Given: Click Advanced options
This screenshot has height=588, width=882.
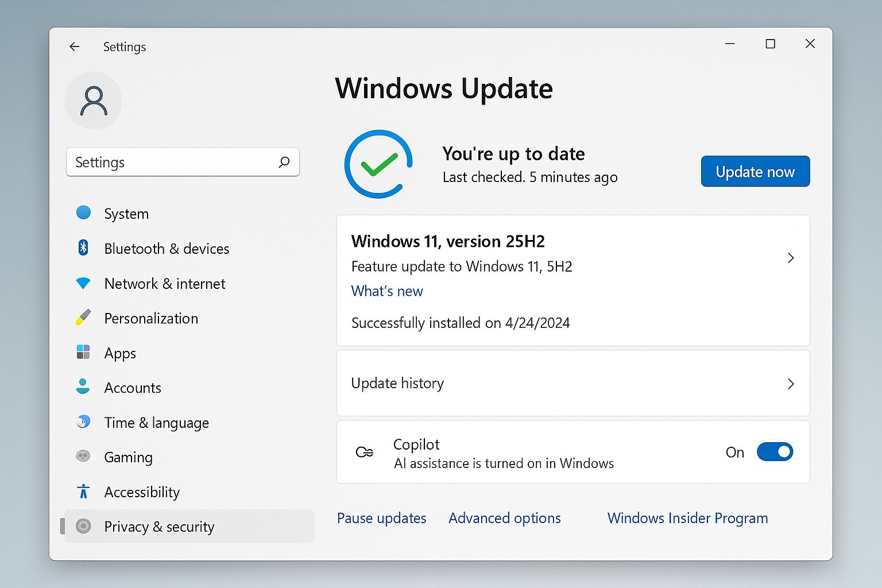Looking at the screenshot, I should pos(504,518).
